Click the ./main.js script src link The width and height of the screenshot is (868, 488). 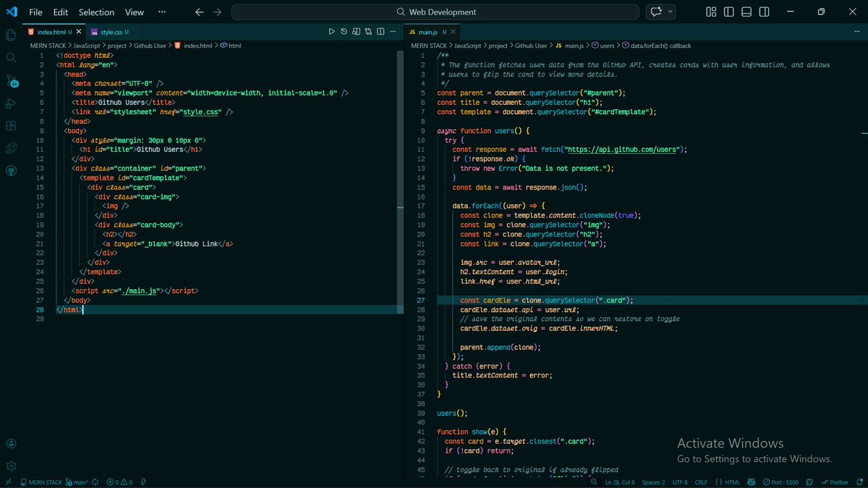tap(140, 291)
